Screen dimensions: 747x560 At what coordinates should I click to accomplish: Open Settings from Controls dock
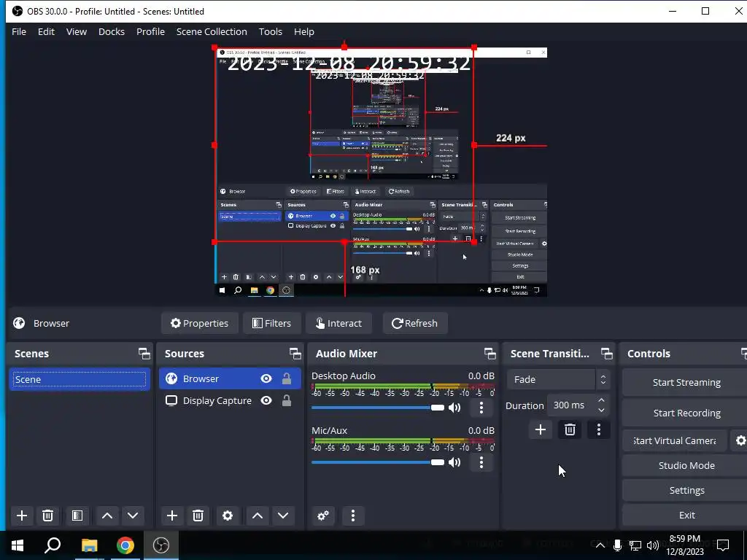pyautogui.click(x=686, y=491)
